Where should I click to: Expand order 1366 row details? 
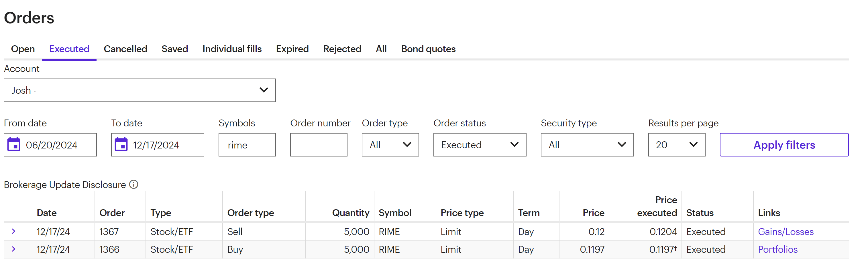[13, 249]
